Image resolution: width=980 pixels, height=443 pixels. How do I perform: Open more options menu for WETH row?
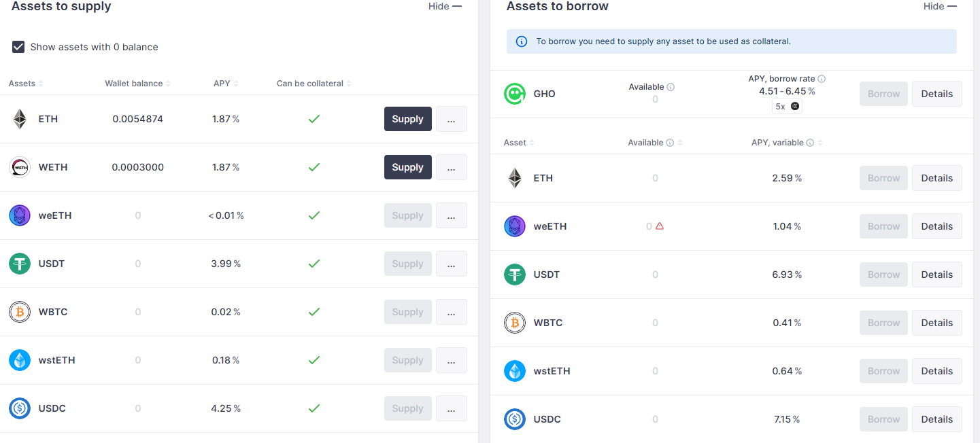pyautogui.click(x=451, y=167)
